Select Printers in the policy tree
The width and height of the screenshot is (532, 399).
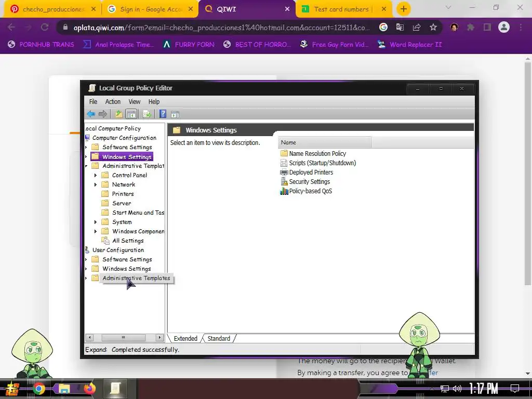click(123, 194)
